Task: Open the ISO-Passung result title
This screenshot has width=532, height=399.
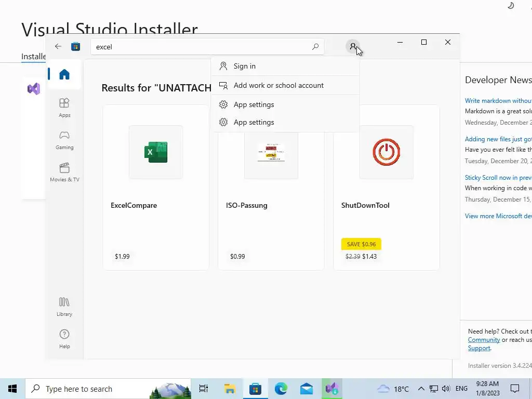Action: [x=247, y=205]
